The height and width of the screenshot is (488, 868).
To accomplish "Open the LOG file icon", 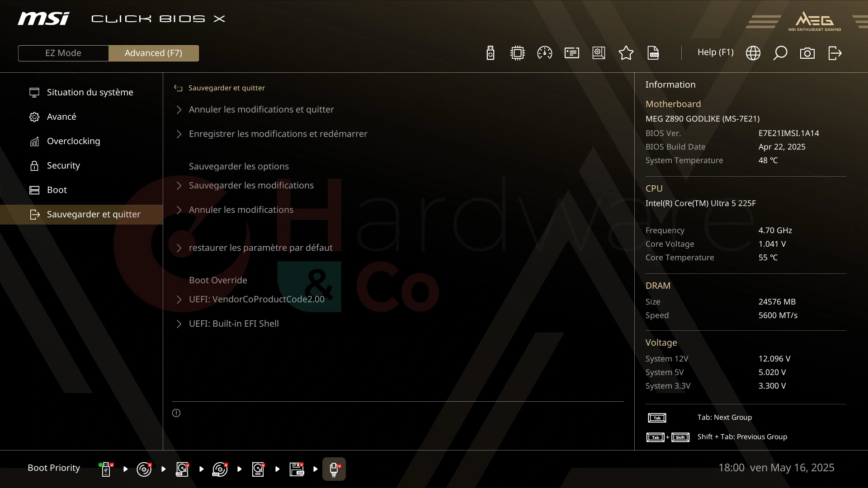I will coord(653,53).
